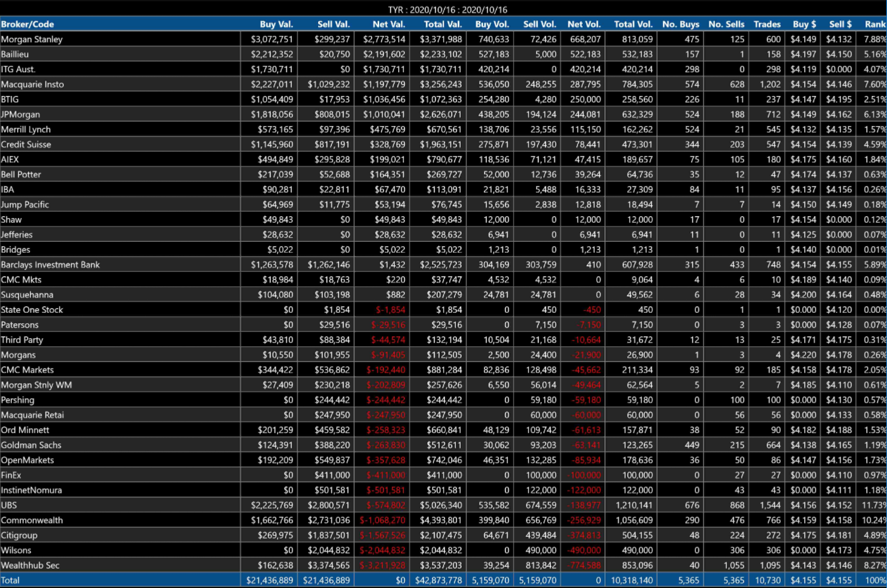Select the Macquarie Retai broker name
Viewport: 887px width, 588px height.
point(31,415)
